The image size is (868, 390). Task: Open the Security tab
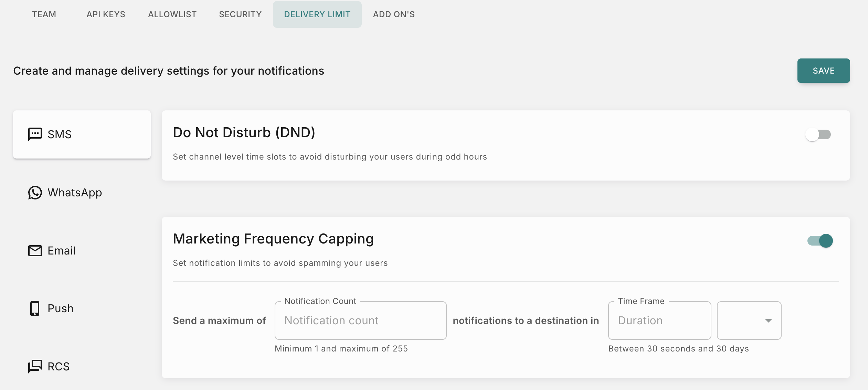click(x=240, y=14)
